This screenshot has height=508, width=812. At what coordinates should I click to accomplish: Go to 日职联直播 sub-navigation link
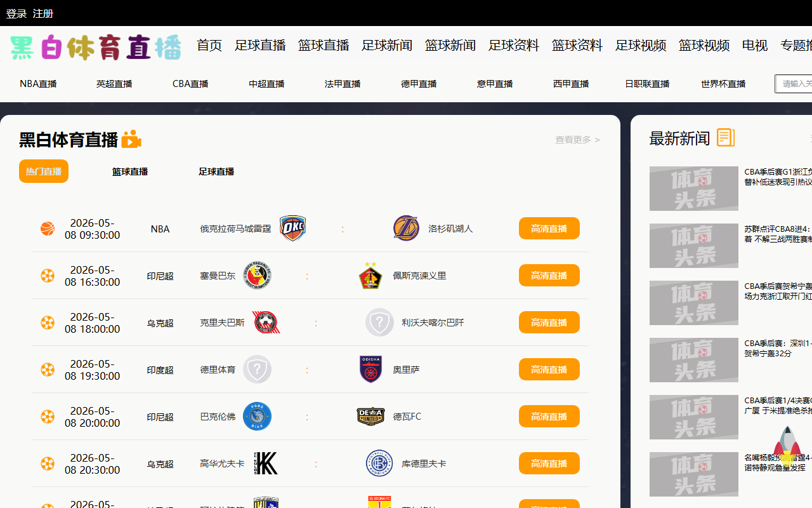tap(647, 84)
